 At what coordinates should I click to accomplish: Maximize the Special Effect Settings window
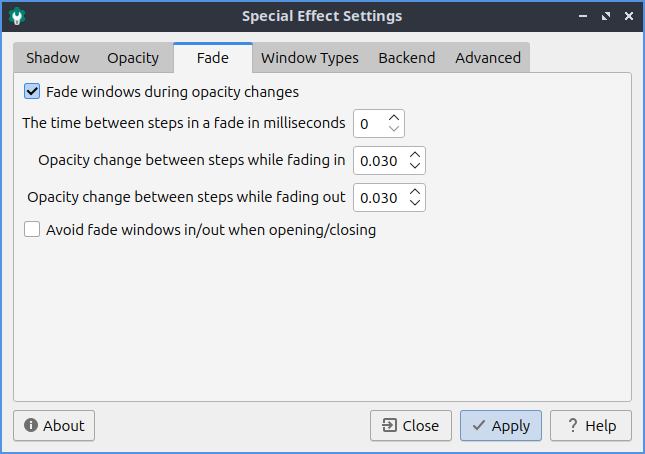tap(606, 16)
